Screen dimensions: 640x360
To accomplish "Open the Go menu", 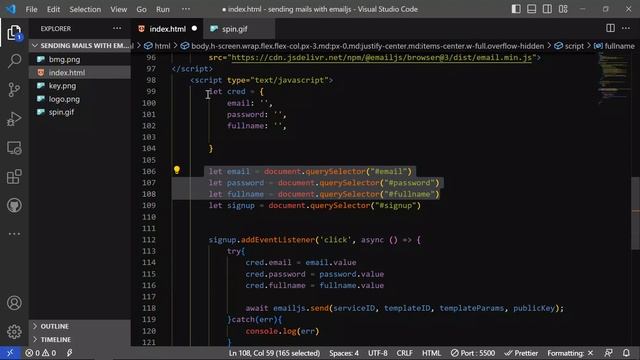I will [141, 9].
